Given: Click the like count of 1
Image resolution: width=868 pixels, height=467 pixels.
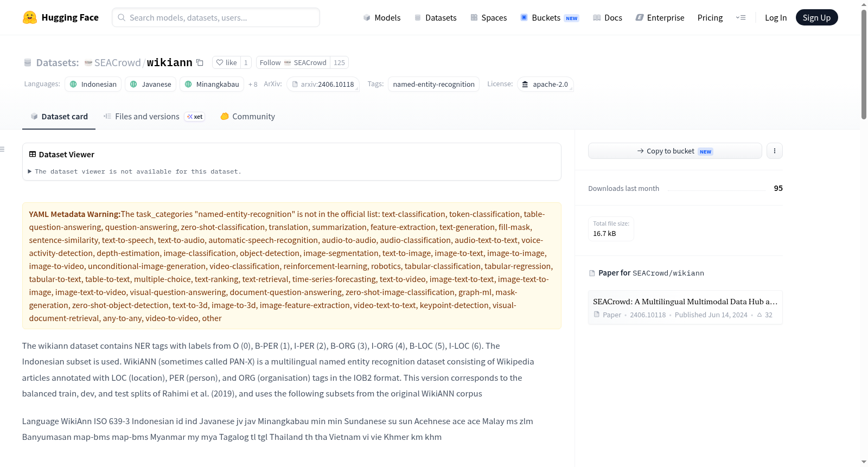Looking at the screenshot, I should [246, 62].
